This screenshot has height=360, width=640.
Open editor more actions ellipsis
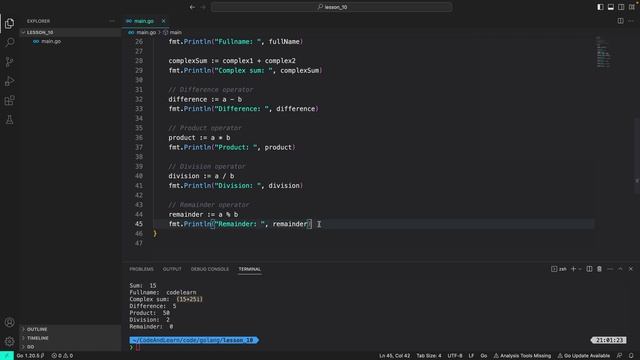click(x=631, y=21)
